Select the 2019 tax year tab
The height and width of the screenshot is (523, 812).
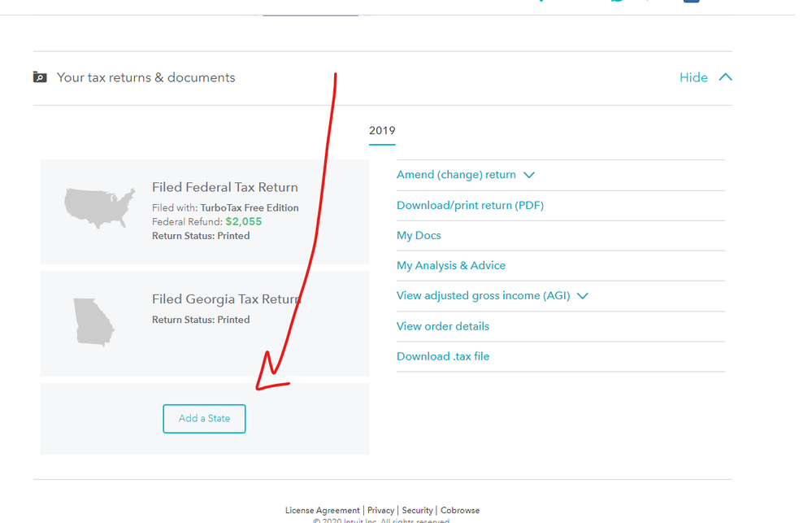click(x=382, y=131)
